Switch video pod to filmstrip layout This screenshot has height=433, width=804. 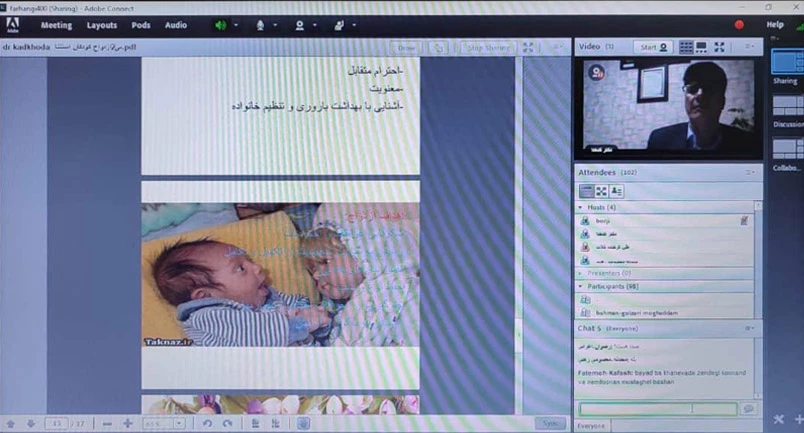point(702,47)
